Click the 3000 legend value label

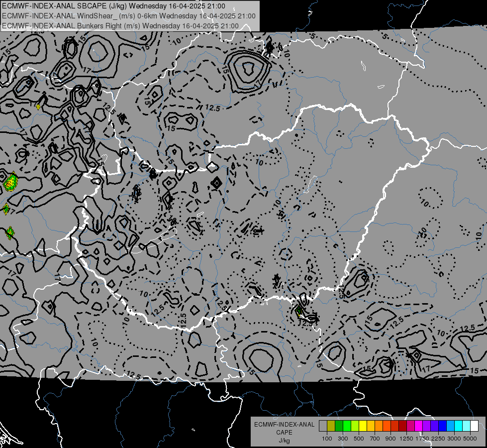[454, 439]
